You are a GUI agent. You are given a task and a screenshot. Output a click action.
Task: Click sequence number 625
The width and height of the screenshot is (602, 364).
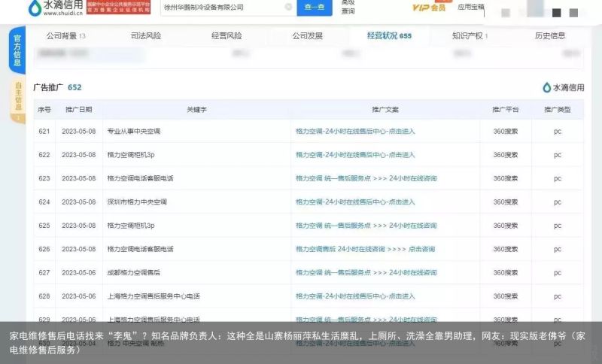44,226
